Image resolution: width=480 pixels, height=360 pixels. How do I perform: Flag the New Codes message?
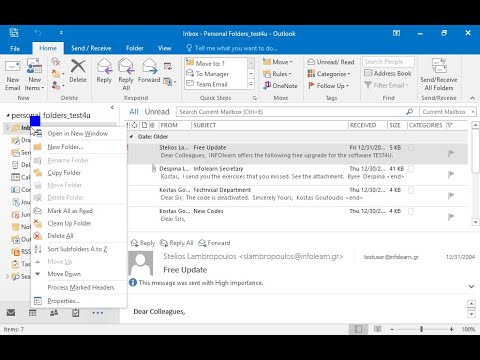click(451, 217)
